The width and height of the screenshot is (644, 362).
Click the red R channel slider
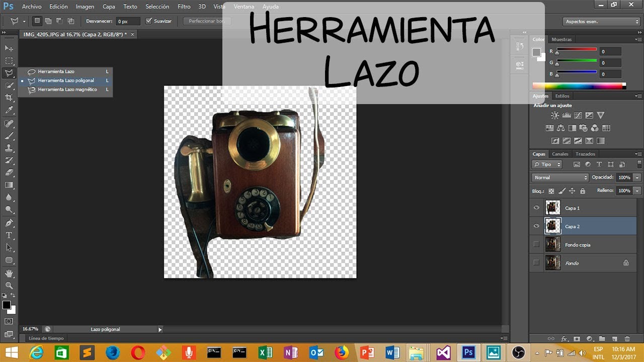(x=576, y=50)
